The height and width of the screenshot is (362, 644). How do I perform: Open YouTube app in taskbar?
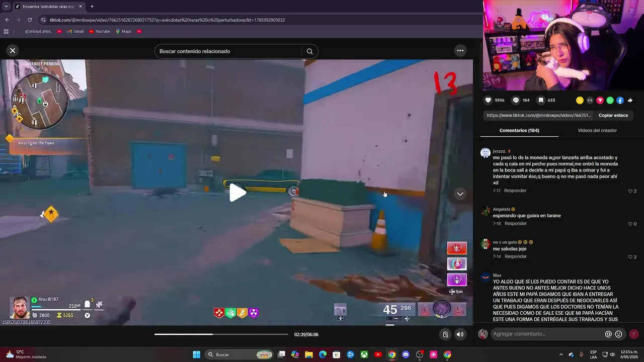click(378, 354)
